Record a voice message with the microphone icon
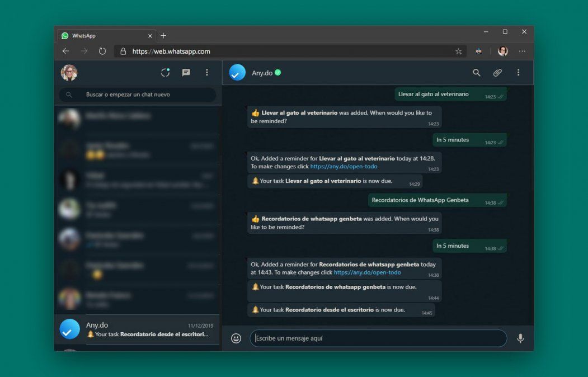Viewport: 588px width, 377px height. point(520,338)
